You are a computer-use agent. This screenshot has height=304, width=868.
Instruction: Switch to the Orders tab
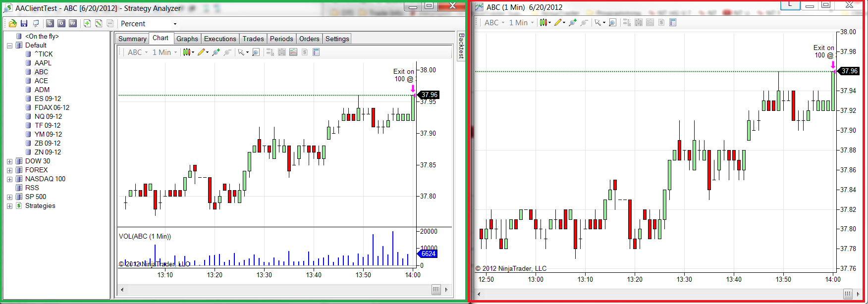[309, 39]
